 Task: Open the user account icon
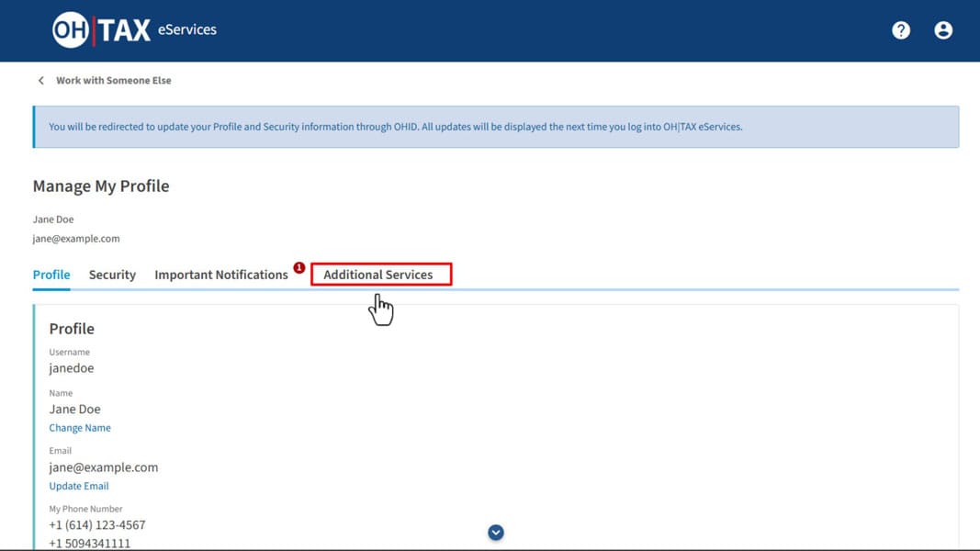coord(943,30)
